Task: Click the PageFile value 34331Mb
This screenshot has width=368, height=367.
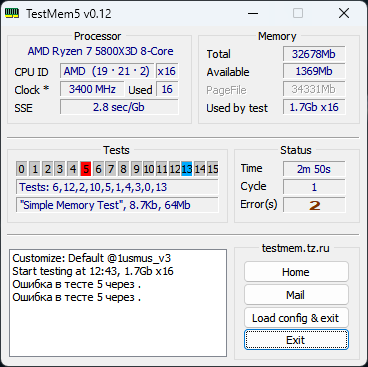Action: click(314, 89)
